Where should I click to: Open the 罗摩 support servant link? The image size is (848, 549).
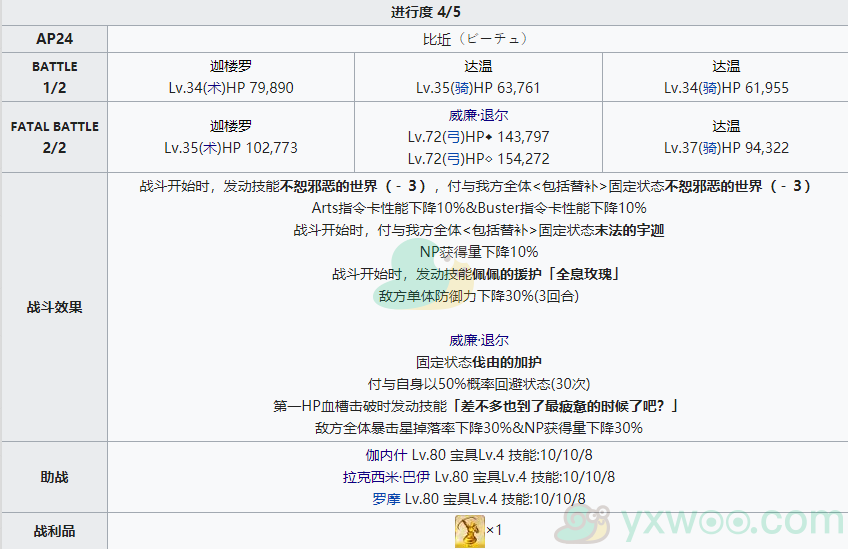[386, 499]
